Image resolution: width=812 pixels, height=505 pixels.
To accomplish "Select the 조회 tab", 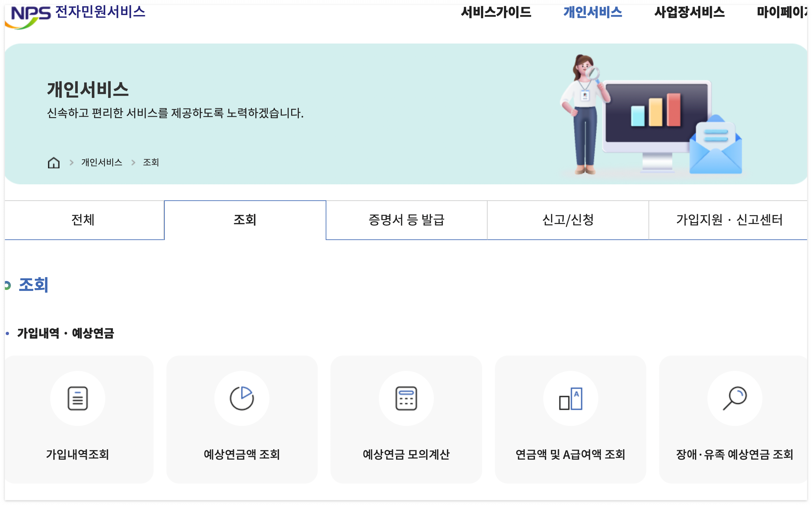I will click(245, 220).
